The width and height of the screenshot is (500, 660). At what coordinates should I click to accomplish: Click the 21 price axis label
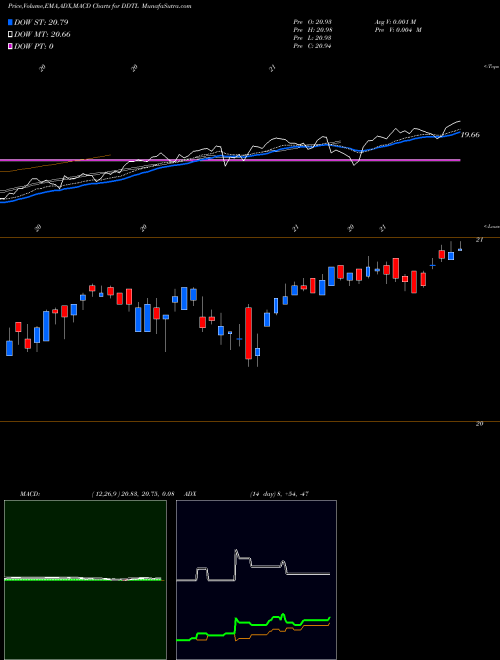click(479, 240)
